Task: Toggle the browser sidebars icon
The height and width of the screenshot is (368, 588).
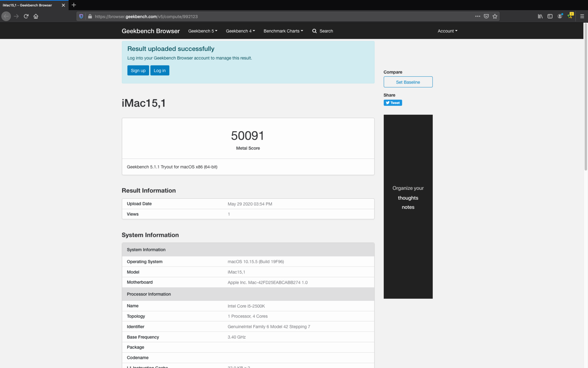Action: [550, 16]
